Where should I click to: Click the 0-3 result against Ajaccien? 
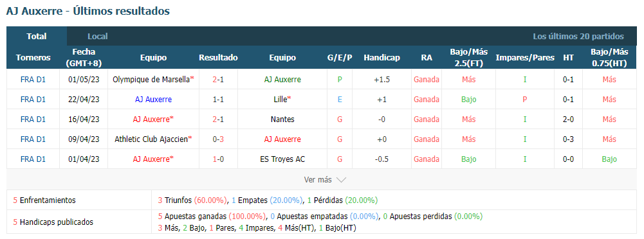pyautogui.click(x=218, y=139)
